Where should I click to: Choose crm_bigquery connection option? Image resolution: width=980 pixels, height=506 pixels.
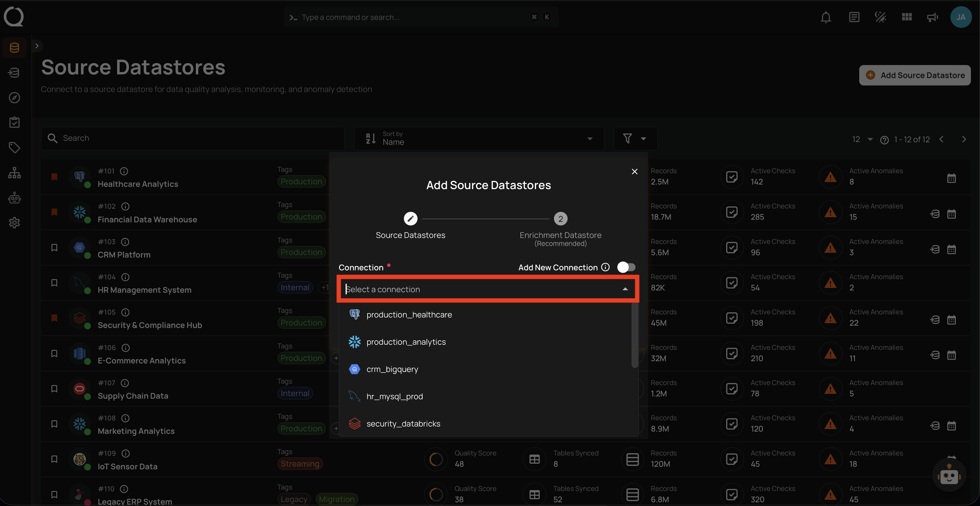392,369
